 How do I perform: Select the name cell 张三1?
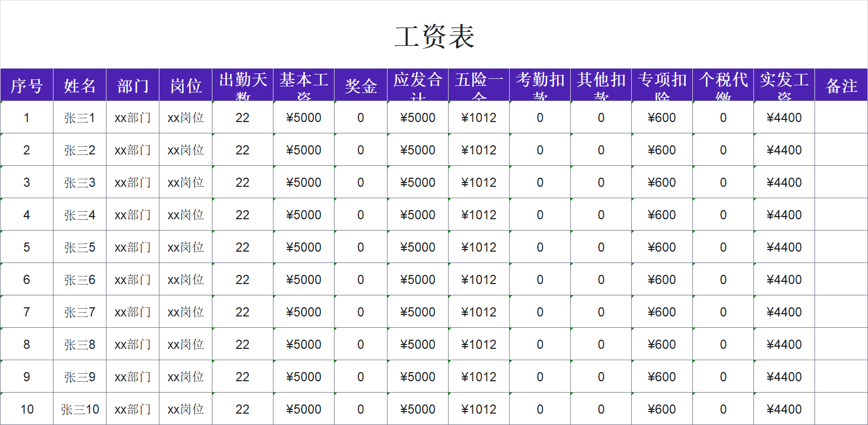click(x=79, y=118)
